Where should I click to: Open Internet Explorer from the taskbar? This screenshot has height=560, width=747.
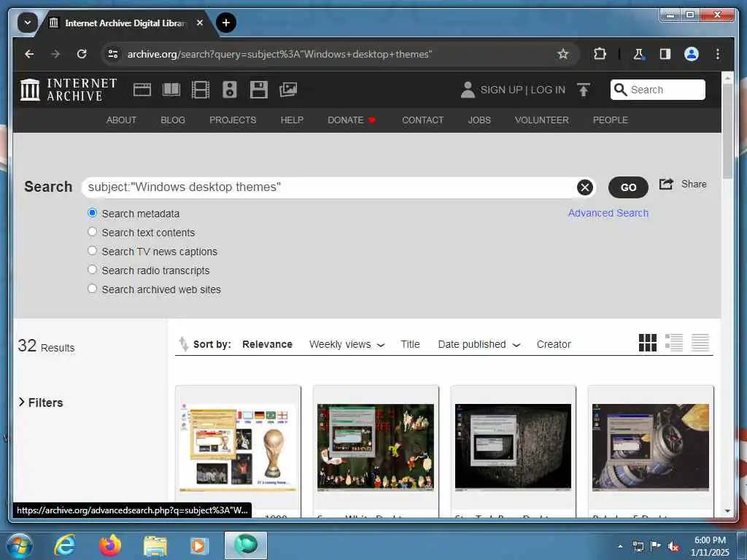click(x=64, y=545)
